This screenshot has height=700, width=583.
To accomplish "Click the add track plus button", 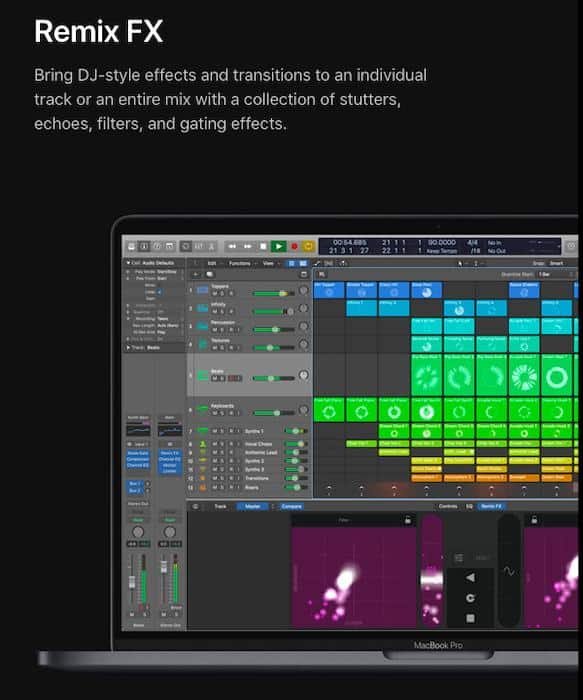I will (196, 274).
